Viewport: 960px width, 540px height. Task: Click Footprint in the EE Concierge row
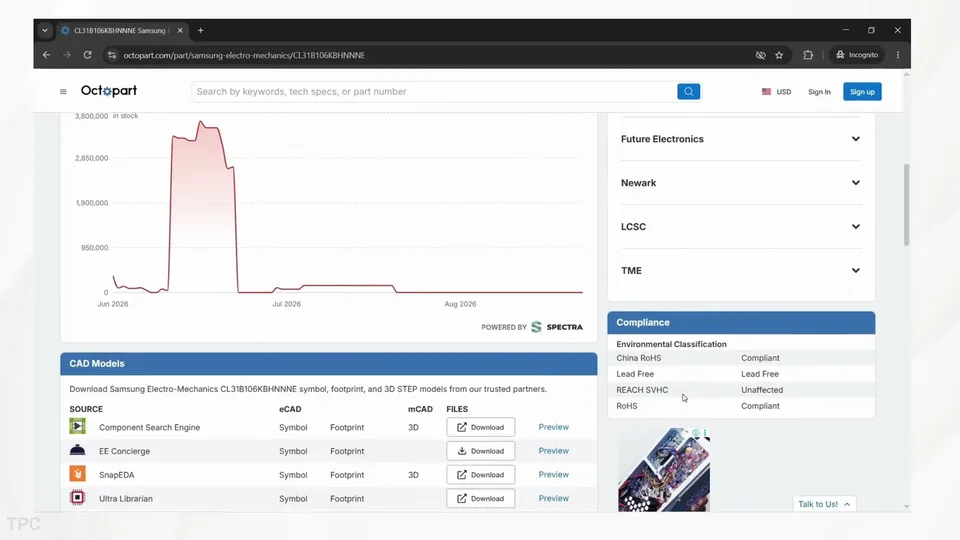(347, 451)
